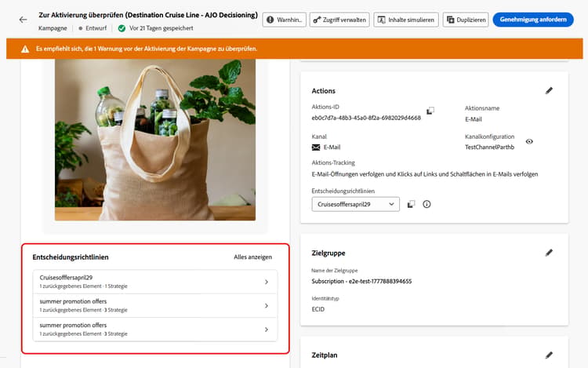Show info for the Entscheidungsrichtlinien dropdown
Viewport: 588px width, 368px height.
point(426,204)
